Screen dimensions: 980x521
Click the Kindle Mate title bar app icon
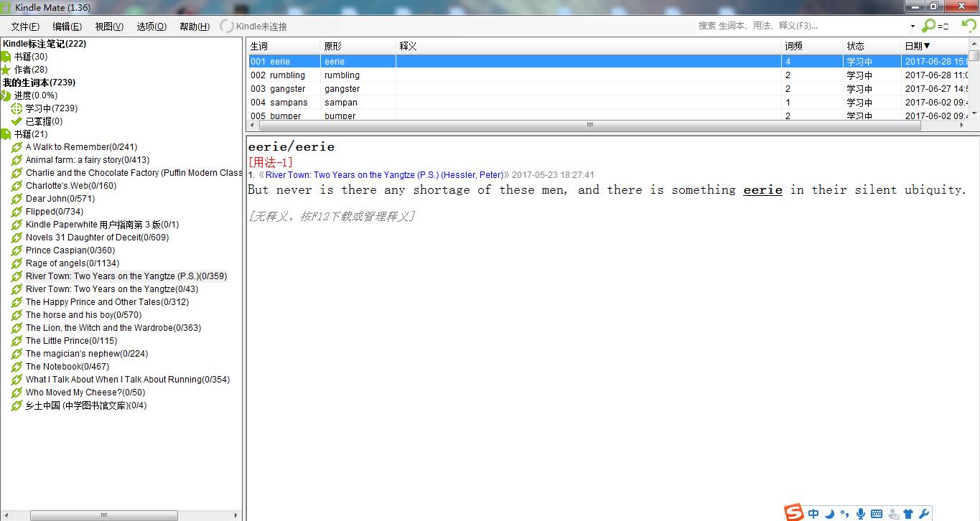tap(6, 7)
